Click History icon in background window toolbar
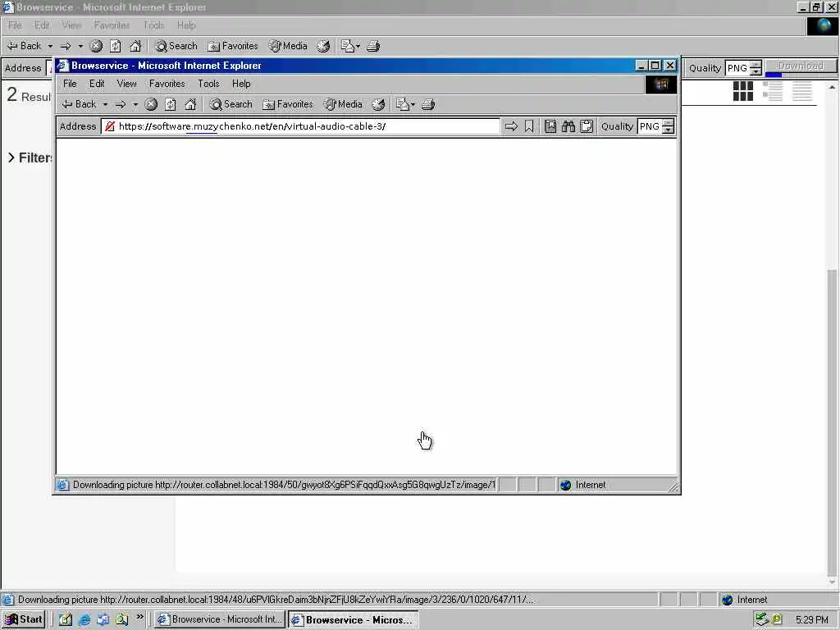Image resolution: width=840 pixels, height=630 pixels. coord(323,46)
